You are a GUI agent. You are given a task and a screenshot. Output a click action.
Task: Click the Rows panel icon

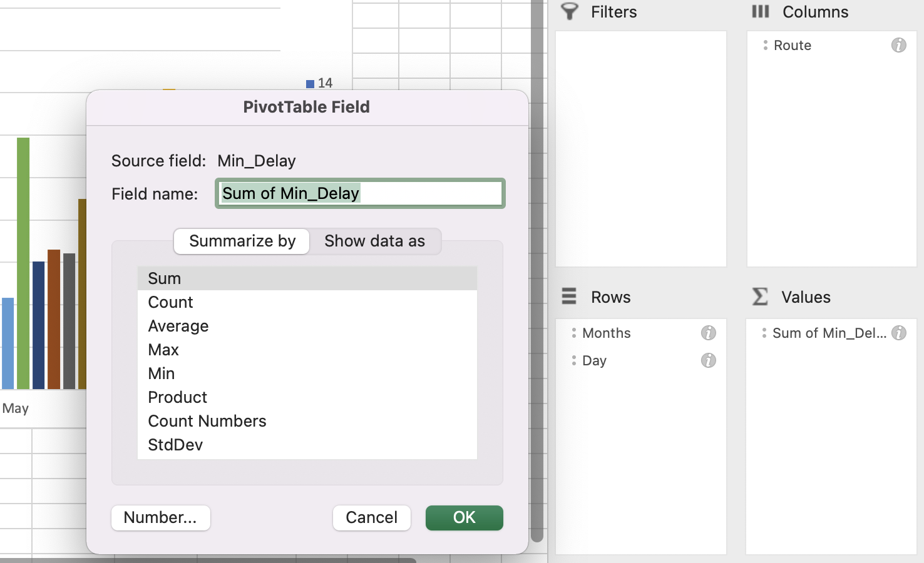point(569,297)
